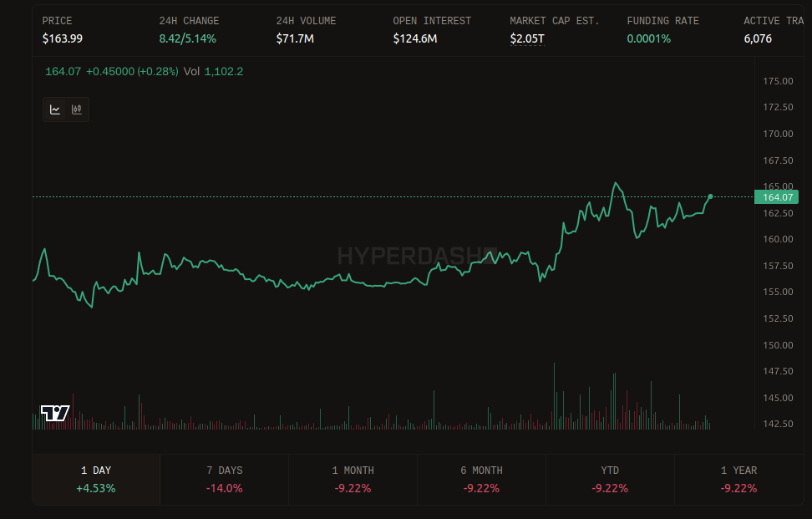
Task: Click the PRICE header label
Action: pos(57,21)
